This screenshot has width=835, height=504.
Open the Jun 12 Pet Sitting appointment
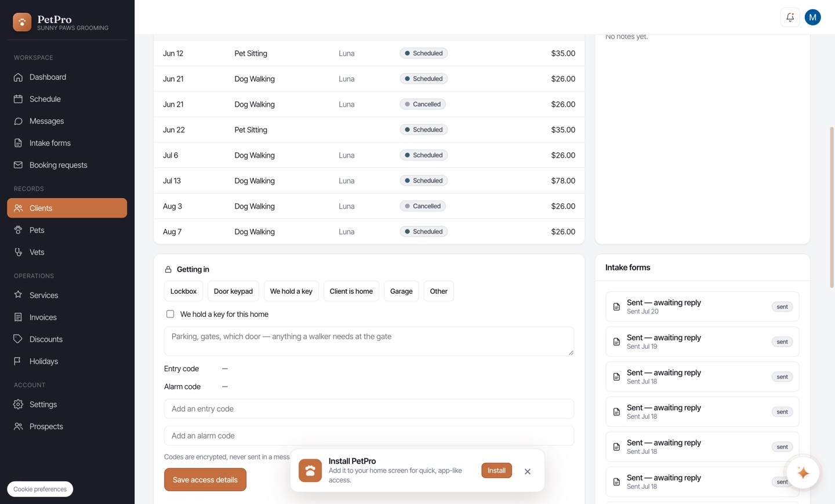pyautogui.click(x=369, y=53)
